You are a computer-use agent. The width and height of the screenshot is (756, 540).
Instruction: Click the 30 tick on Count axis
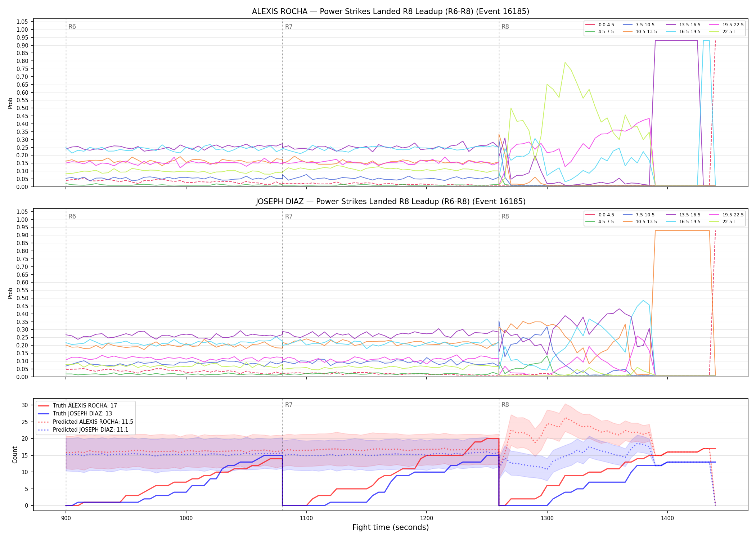tap(24, 405)
